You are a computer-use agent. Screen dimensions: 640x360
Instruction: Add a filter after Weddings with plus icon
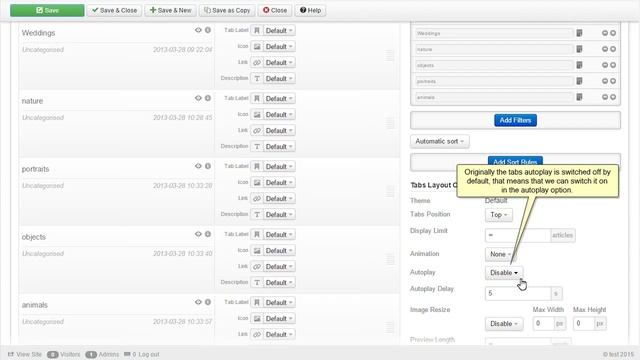613,33
